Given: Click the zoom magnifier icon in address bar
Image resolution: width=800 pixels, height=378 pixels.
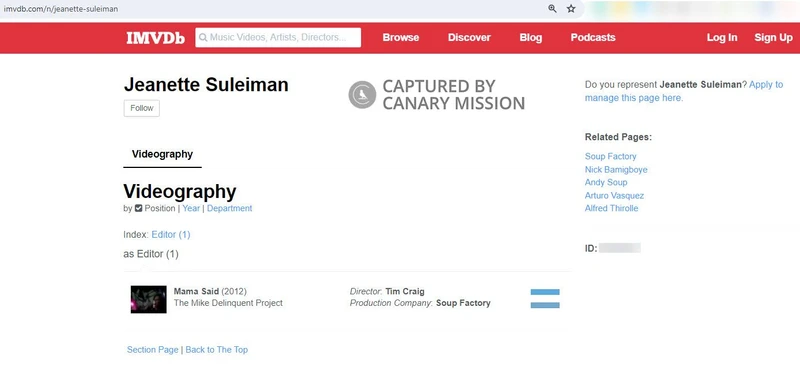Looking at the screenshot, I should point(552,9).
